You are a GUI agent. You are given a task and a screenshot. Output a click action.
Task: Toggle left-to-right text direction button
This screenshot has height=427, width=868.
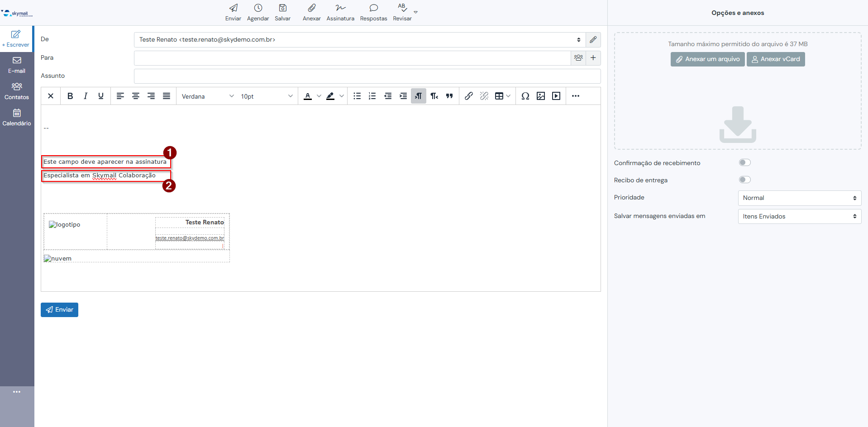[x=419, y=96]
